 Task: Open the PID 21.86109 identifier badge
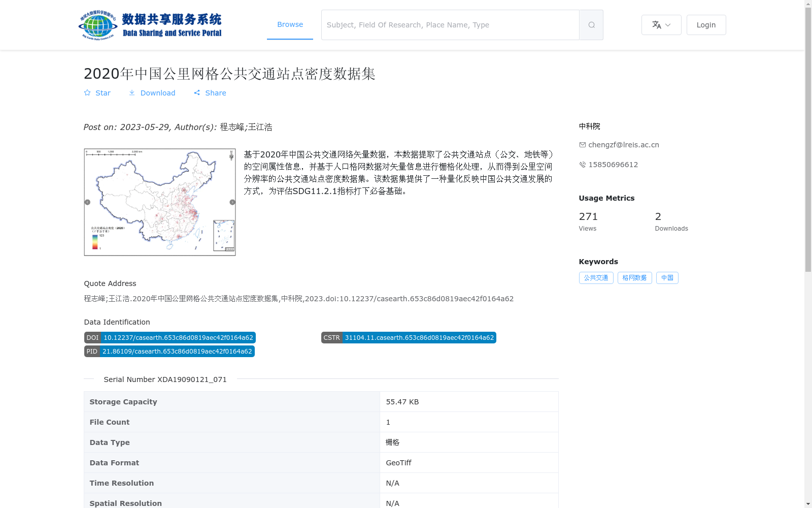169,352
